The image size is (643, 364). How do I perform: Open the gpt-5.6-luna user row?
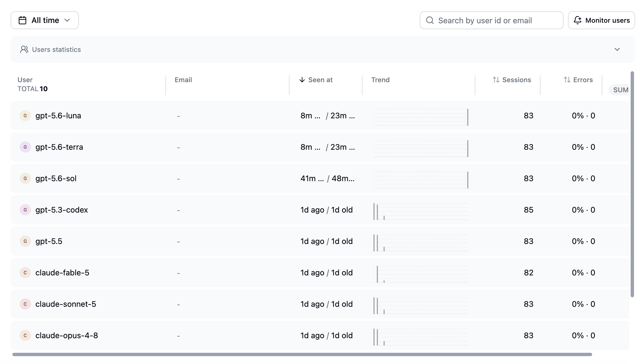tap(320, 116)
